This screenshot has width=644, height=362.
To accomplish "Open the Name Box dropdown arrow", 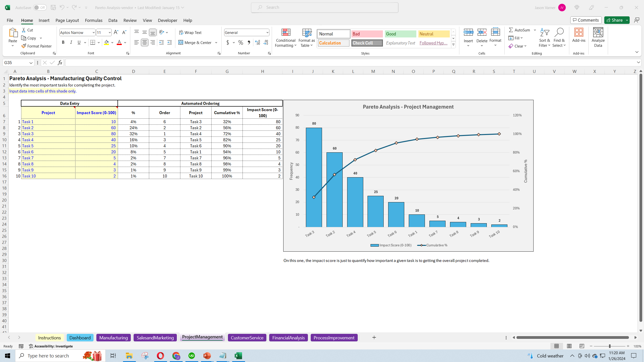I will pos(31,63).
